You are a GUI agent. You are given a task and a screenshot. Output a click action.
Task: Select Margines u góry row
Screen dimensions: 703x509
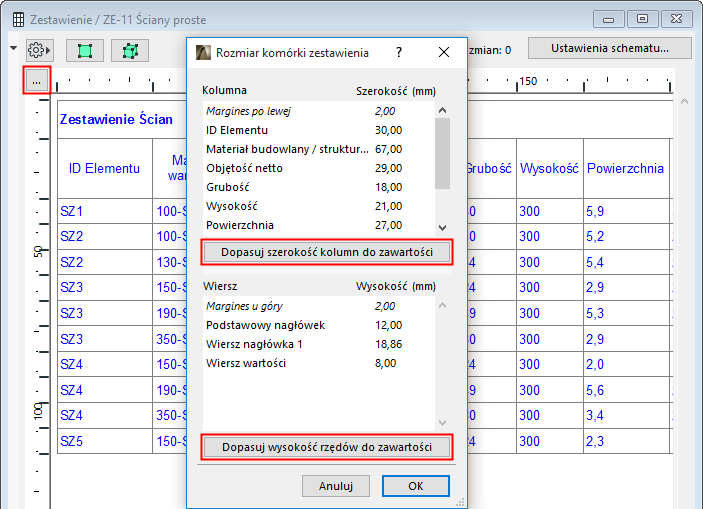coord(318,306)
